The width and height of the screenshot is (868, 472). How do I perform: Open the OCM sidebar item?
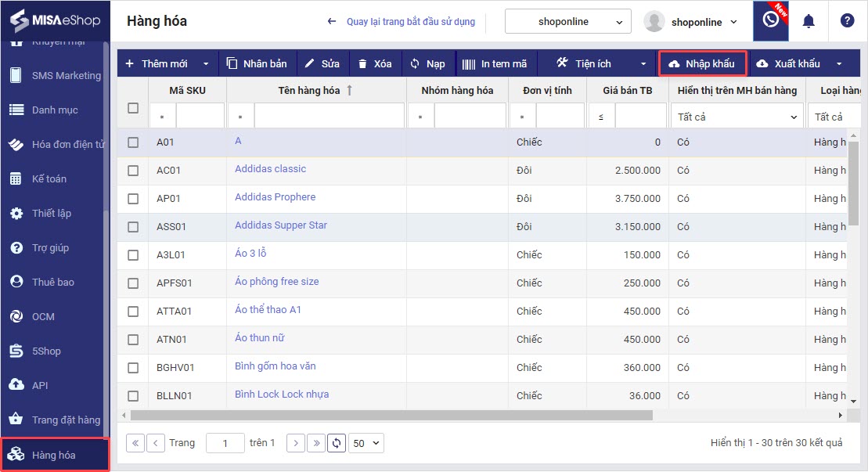click(x=43, y=316)
